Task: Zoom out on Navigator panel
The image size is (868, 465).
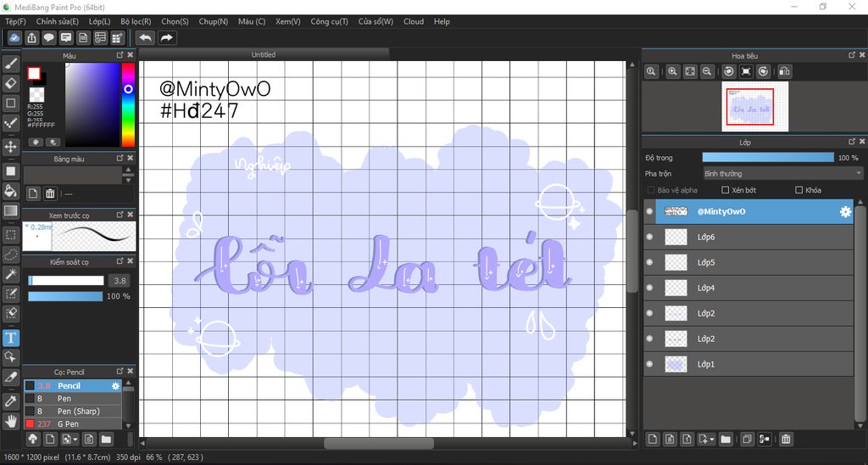Action: point(706,71)
